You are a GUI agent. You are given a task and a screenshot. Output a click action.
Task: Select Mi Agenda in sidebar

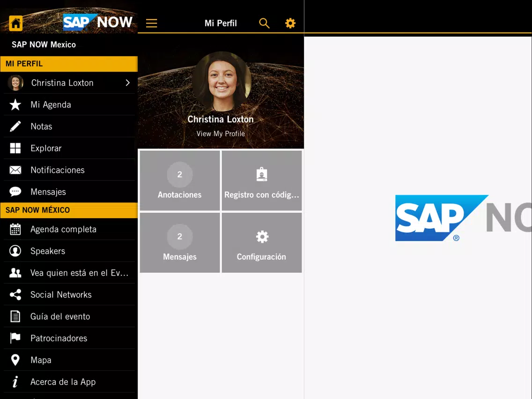pyautogui.click(x=69, y=104)
